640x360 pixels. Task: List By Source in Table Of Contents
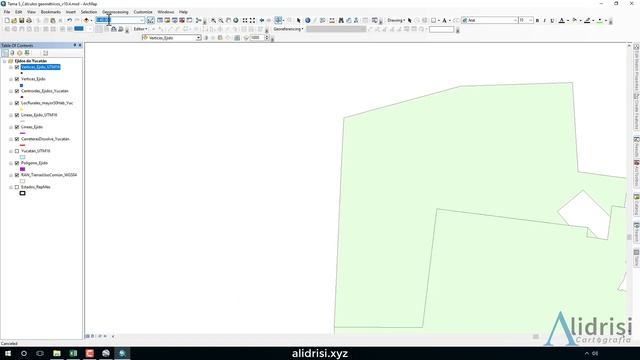point(12,53)
